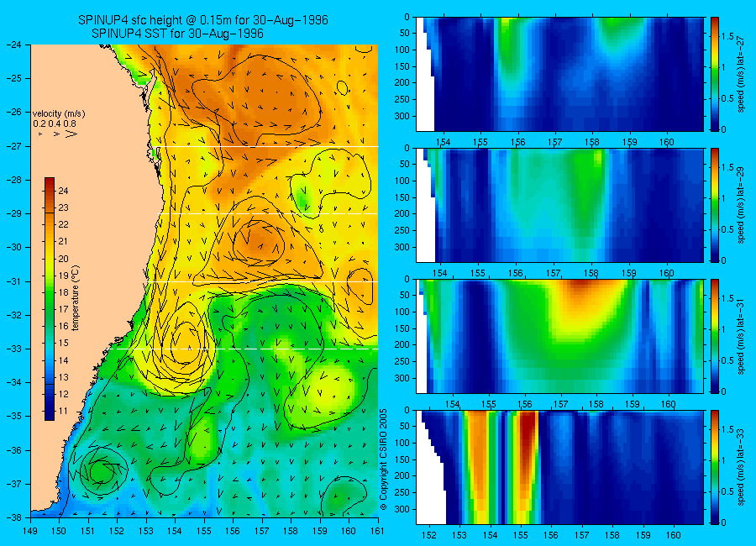Click longitude tick '155' on the SST map axis
756x546 pixels.
pyautogui.click(x=204, y=532)
